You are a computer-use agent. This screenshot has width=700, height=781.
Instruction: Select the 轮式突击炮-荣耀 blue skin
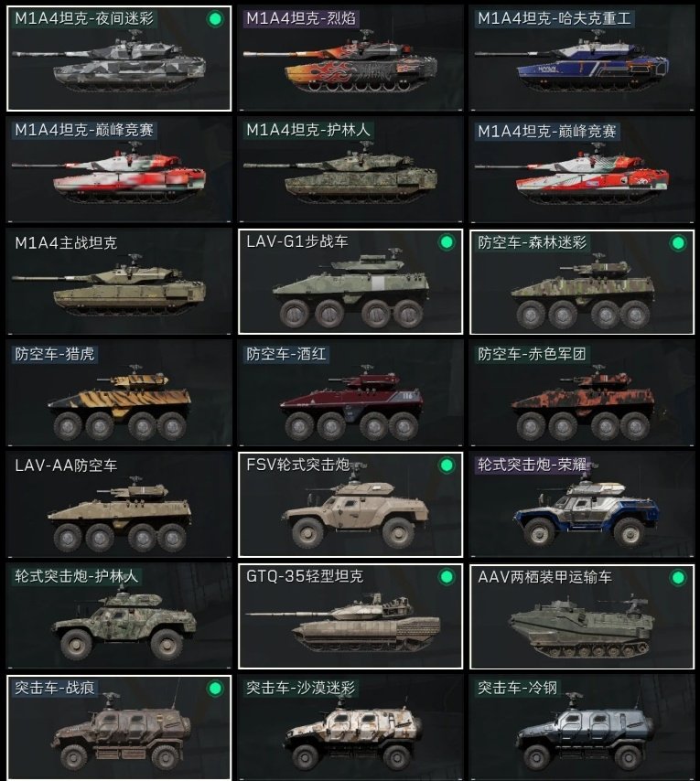coord(582,505)
